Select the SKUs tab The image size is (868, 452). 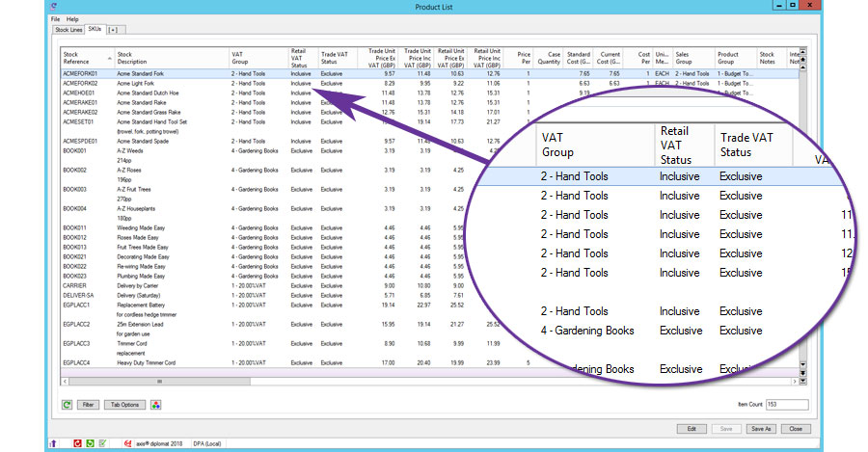point(95,29)
